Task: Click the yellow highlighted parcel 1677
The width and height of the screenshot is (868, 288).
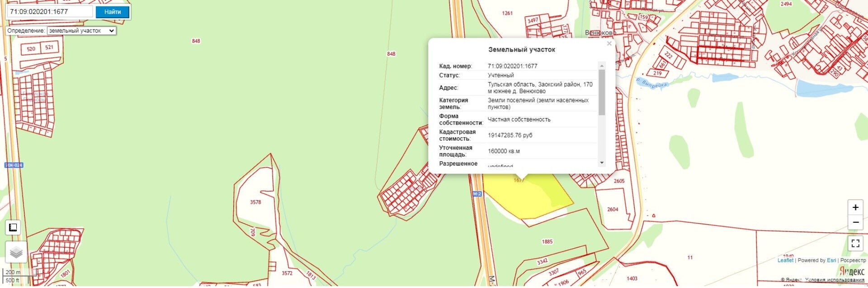Action: pyautogui.click(x=527, y=197)
